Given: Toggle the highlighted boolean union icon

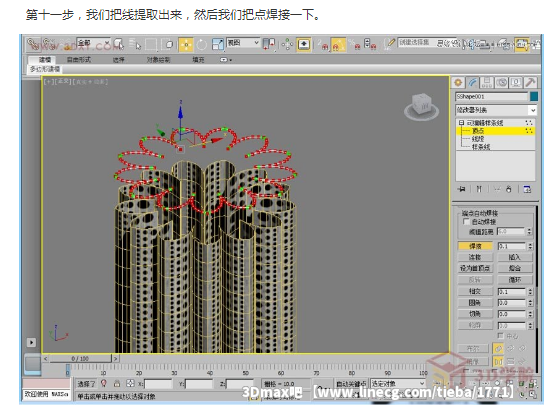Looking at the screenshot, I should click(498, 349).
